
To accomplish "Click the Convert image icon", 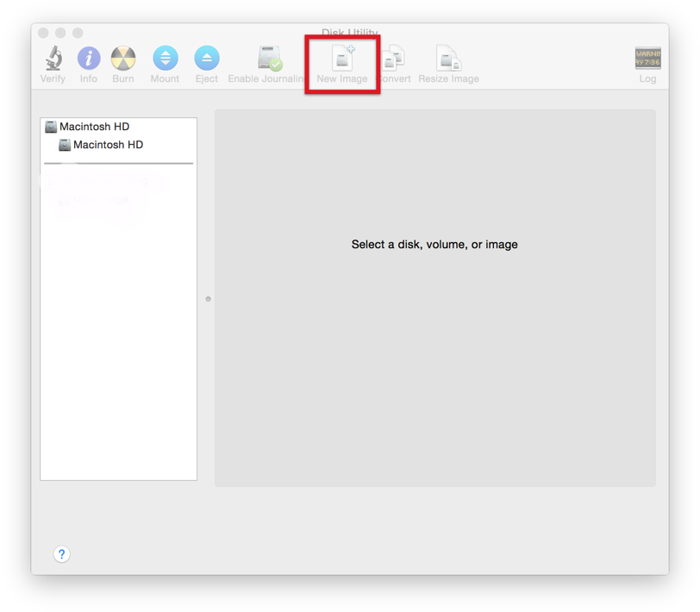I will click(395, 60).
